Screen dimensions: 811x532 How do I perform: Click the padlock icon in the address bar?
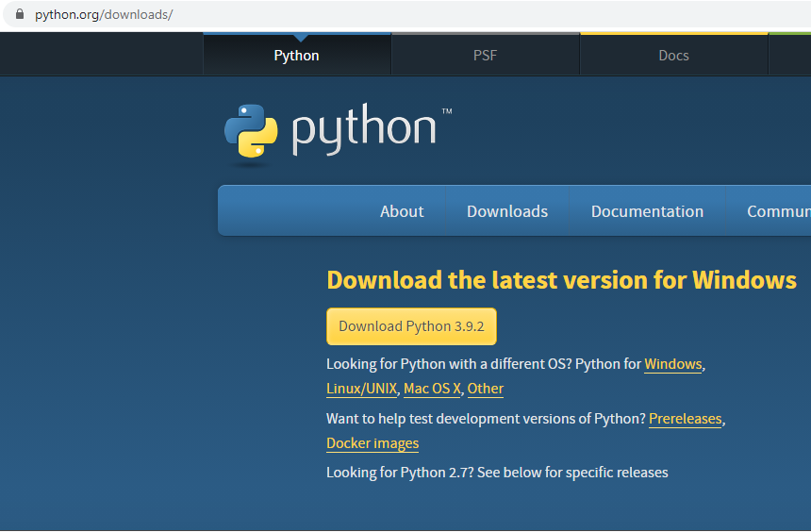click(x=19, y=15)
